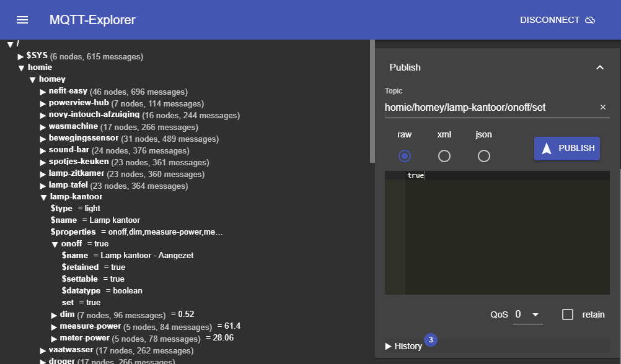Expand the bewegingssensor node
The height and width of the screenshot is (364, 621).
[43, 139]
